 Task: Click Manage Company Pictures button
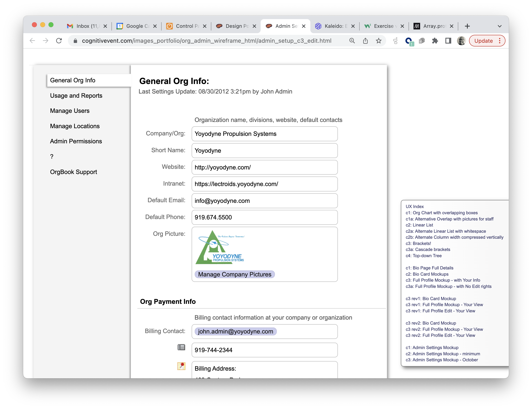pos(235,274)
